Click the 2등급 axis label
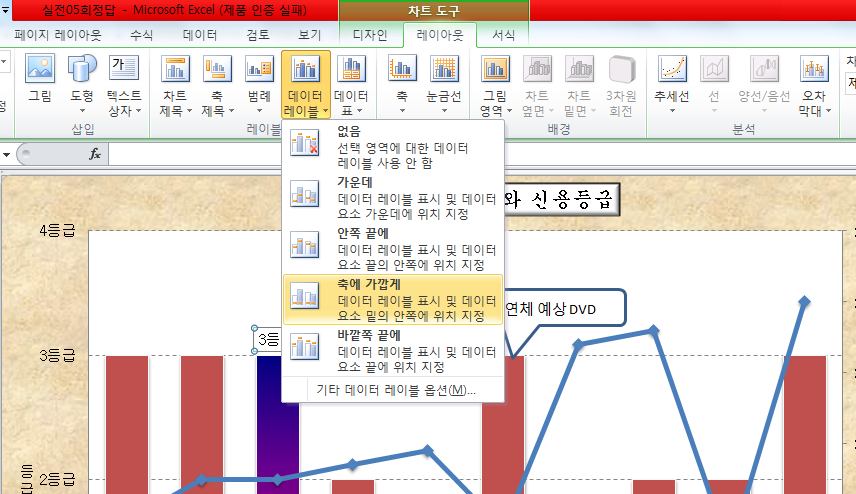856x494 pixels. 57,480
